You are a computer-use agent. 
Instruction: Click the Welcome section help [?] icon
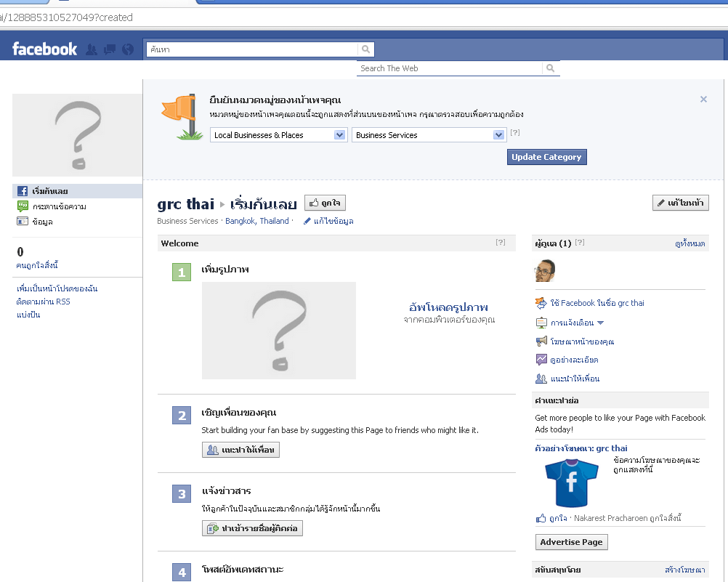(500, 242)
